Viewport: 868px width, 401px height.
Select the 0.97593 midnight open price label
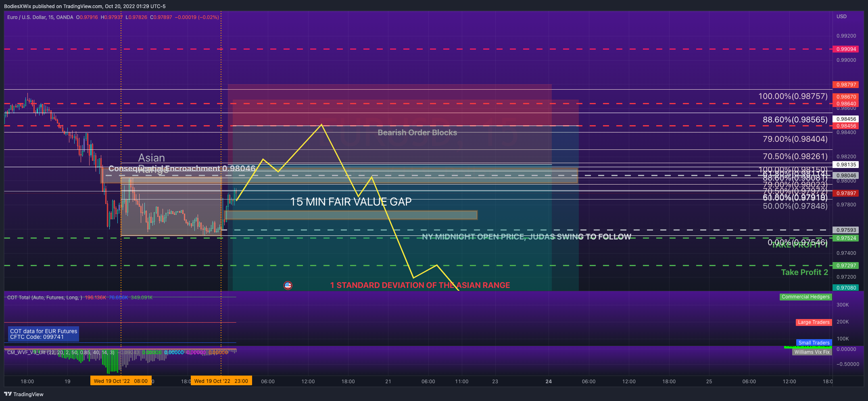(x=846, y=230)
